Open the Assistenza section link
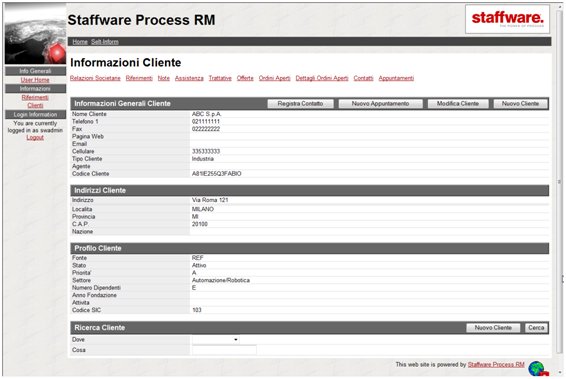 click(189, 78)
